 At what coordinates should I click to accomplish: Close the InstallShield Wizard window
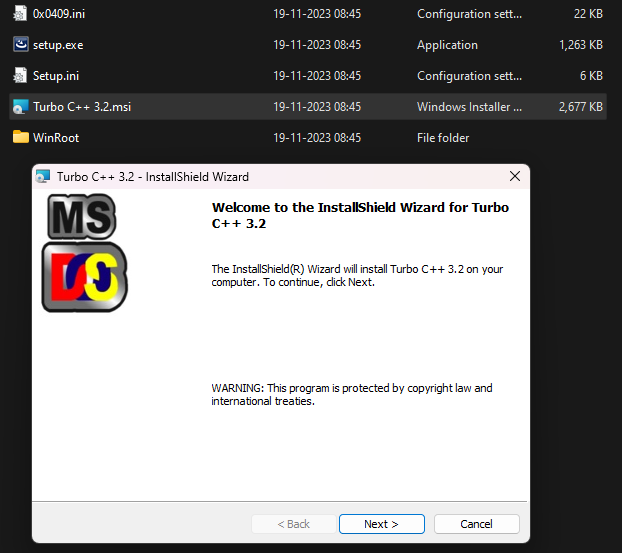(x=515, y=176)
